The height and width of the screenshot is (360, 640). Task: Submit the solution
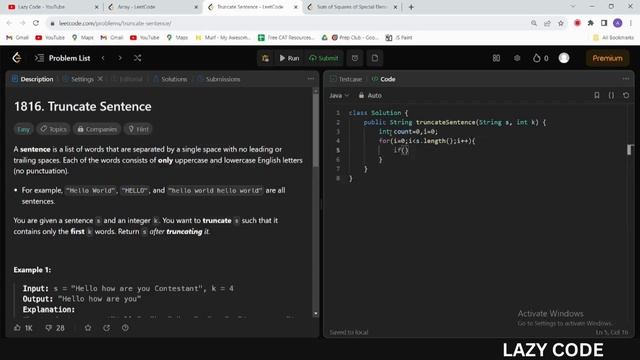pos(324,58)
